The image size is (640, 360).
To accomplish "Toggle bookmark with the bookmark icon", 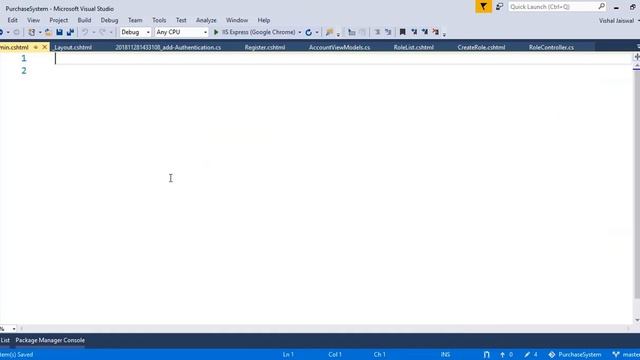I will pyautogui.click(x=402, y=32).
